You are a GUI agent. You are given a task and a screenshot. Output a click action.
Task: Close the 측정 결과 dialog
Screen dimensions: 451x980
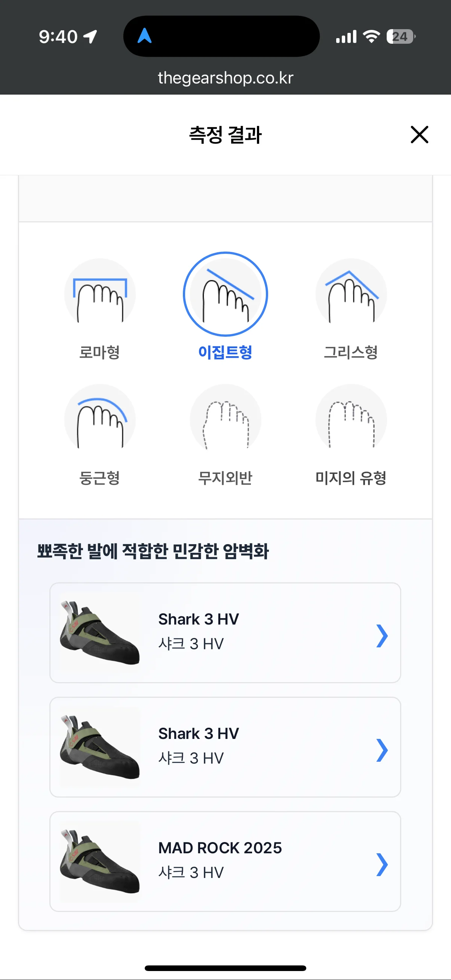coord(420,135)
